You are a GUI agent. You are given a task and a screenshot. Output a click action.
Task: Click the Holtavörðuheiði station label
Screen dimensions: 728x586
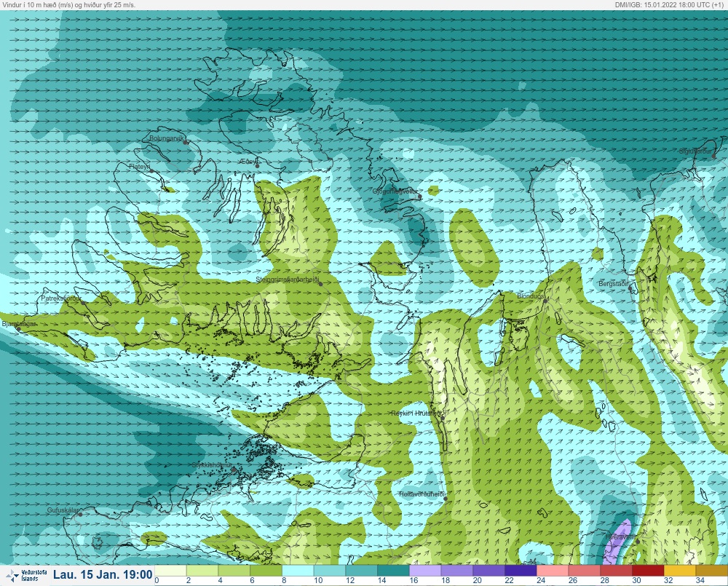click(x=422, y=494)
